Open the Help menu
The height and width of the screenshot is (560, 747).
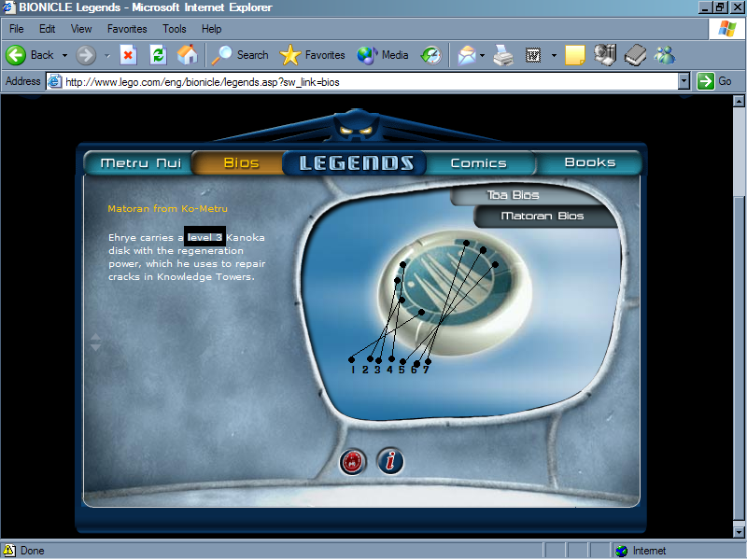(x=212, y=29)
